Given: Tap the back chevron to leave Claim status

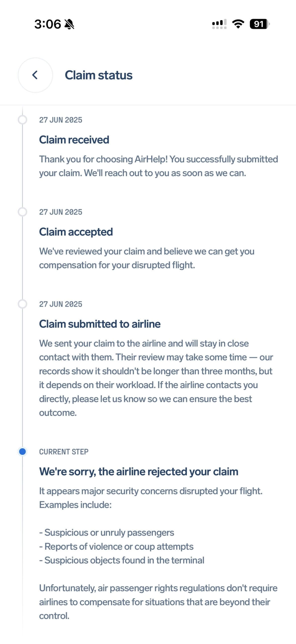Looking at the screenshot, I should pos(35,75).
